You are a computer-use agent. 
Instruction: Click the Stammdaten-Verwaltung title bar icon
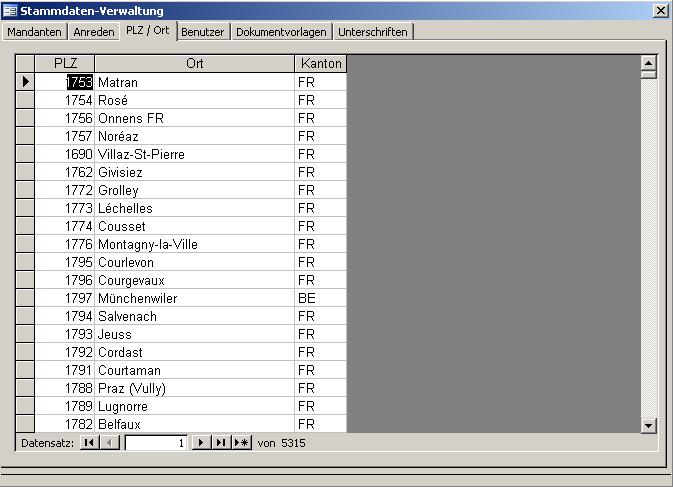tap(10, 10)
